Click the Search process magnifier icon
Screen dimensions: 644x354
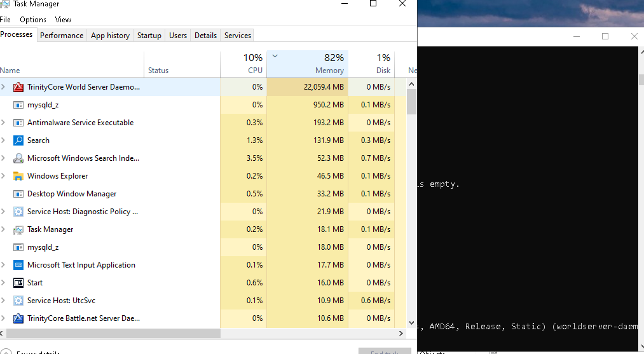pos(18,140)
